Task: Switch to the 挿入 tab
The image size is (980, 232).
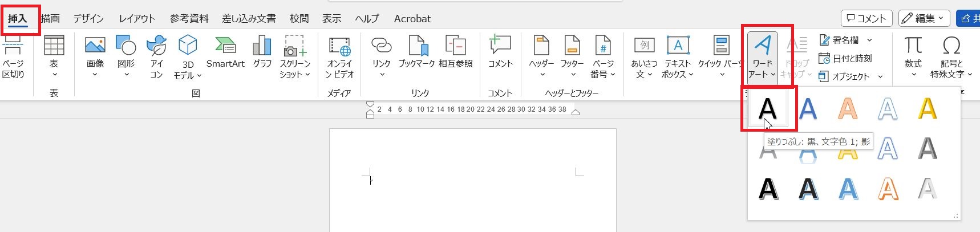Action: coord(18,19)
